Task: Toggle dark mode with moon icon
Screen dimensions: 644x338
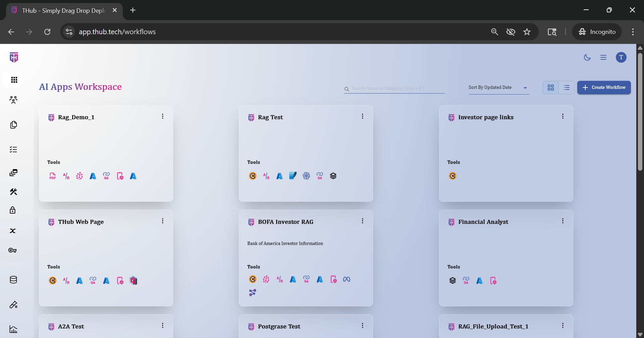Action: pyautogui.click(x=587, y=57)
